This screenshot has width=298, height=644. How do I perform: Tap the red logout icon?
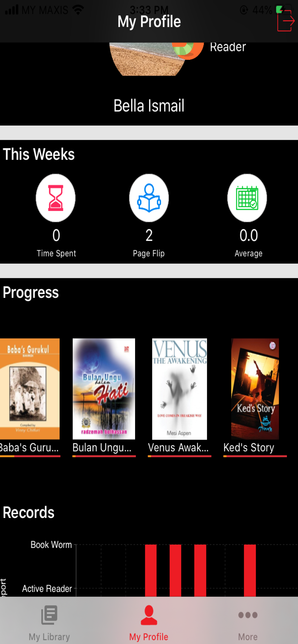(x=286, y=20)
